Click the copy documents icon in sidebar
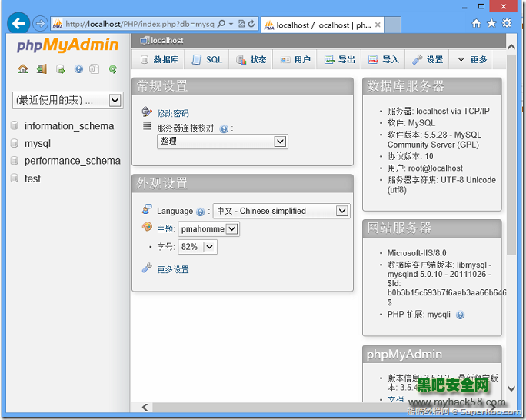This screenshot has height=420, width=526. (94, 69)
